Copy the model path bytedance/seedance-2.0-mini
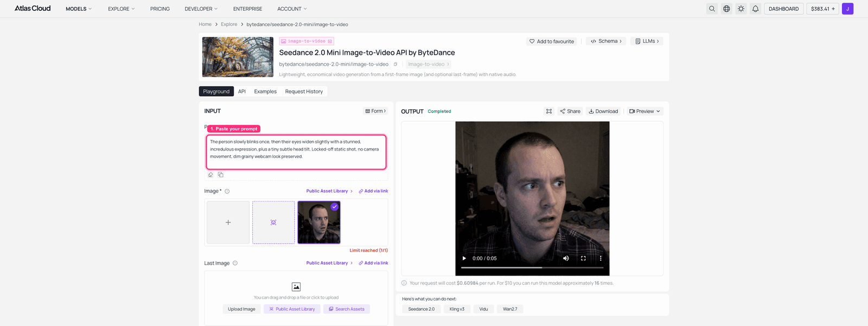The height and width of the screenshot is (326, 868). pos(395,64)
